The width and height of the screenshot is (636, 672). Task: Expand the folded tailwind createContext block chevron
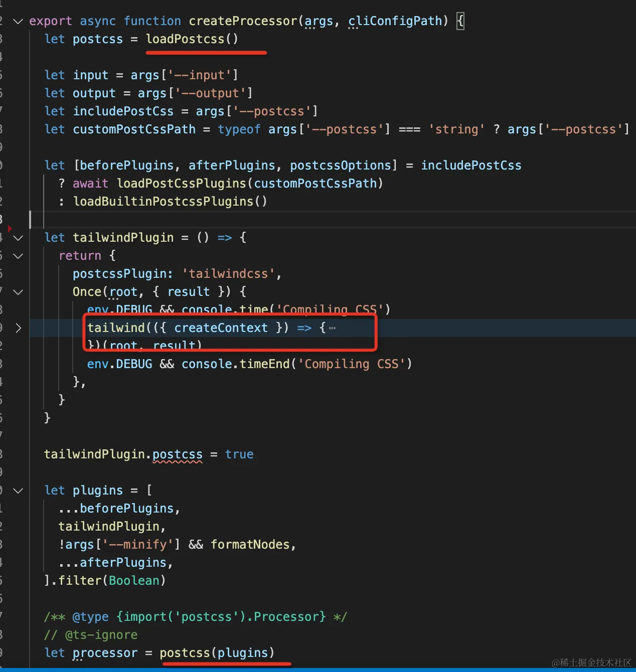[x=18, y=328]
